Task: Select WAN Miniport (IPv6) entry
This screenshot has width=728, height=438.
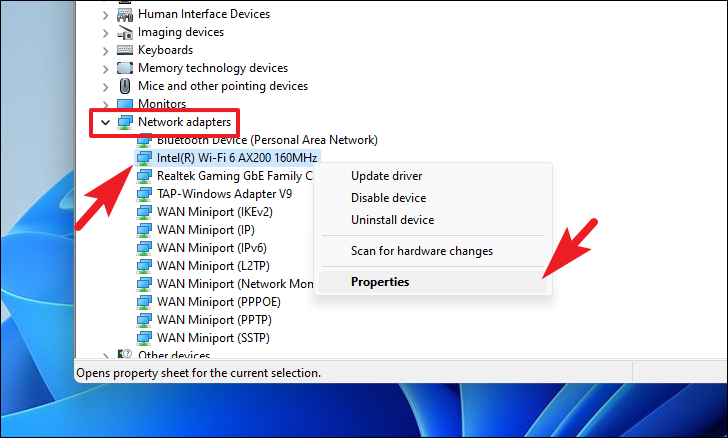Action: pyautogui.click(x=212, y=248)
